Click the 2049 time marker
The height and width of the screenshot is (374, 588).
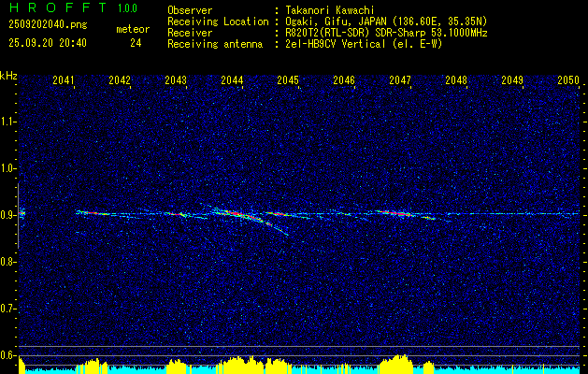click(x=512, y=79)
